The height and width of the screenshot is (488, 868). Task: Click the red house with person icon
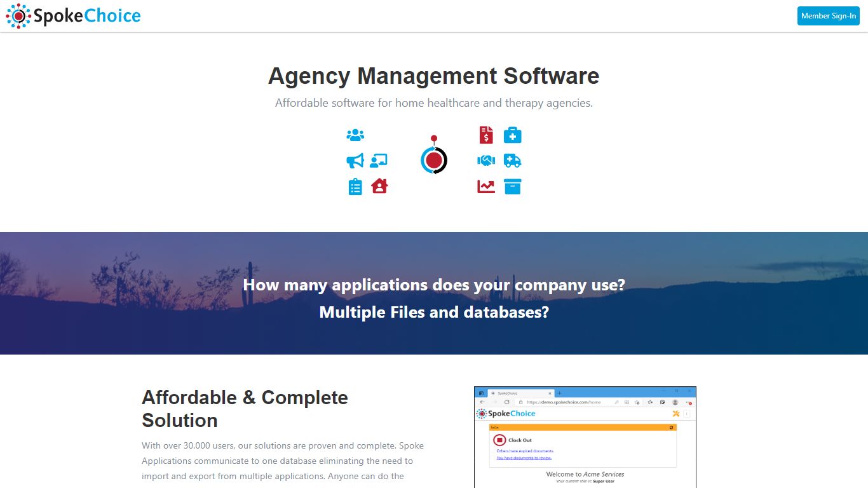379,186
